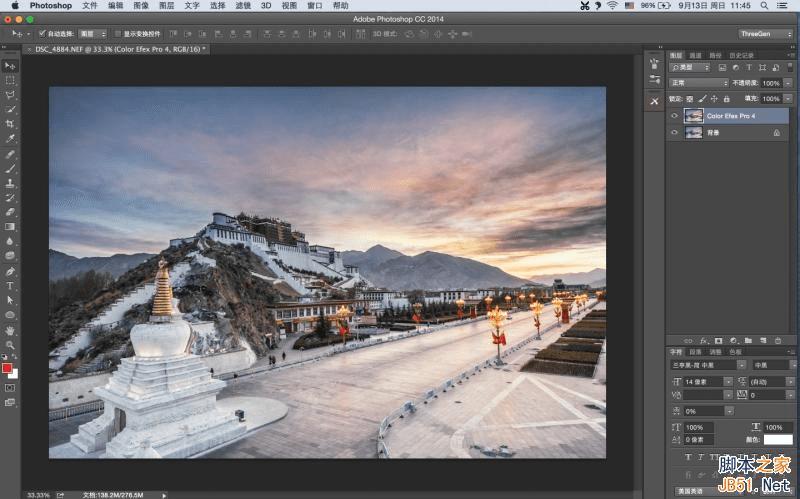Select the Rectangular Marquee tool
This screenshot has width=800, height=499.
point(10,80)
